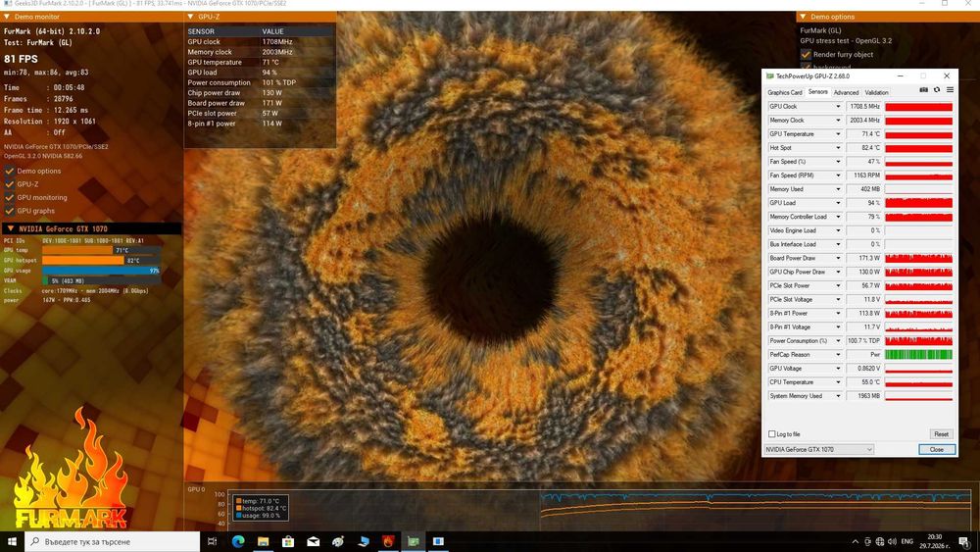Open the GPU Temperature sensor dropdown

point(838,133)
